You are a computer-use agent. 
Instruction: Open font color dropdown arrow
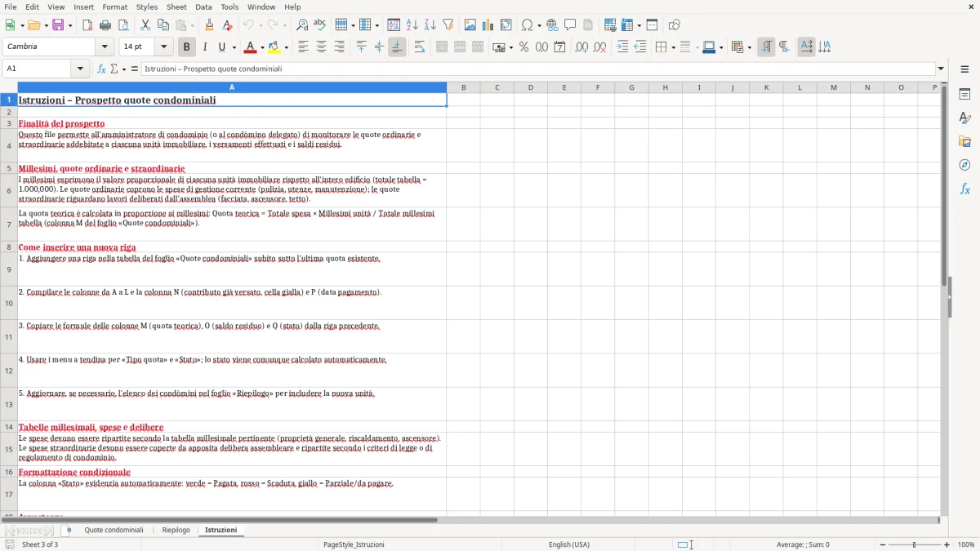click(x=261, y=47)
